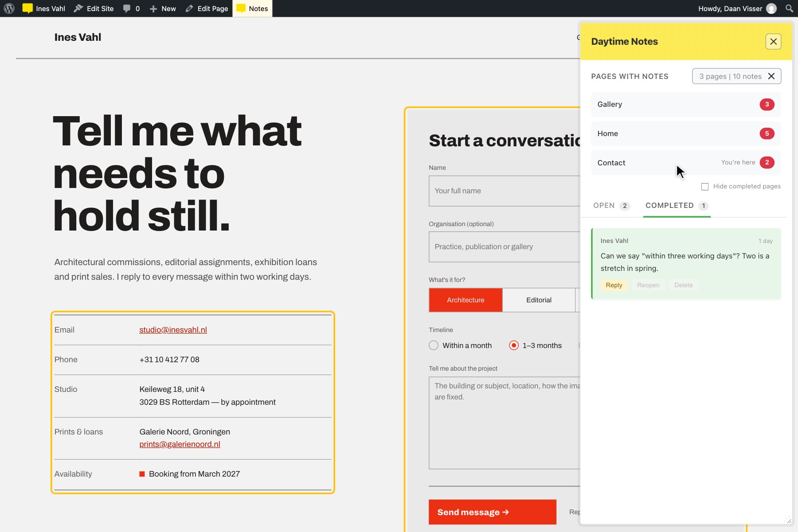
Task: Click the Gallery notes count badge
Action: pos(767,104)
